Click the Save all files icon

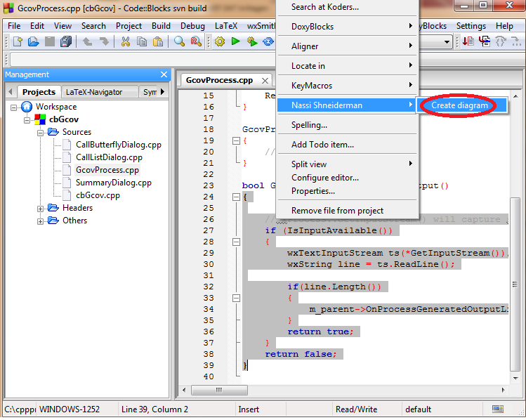pos(66,42)
